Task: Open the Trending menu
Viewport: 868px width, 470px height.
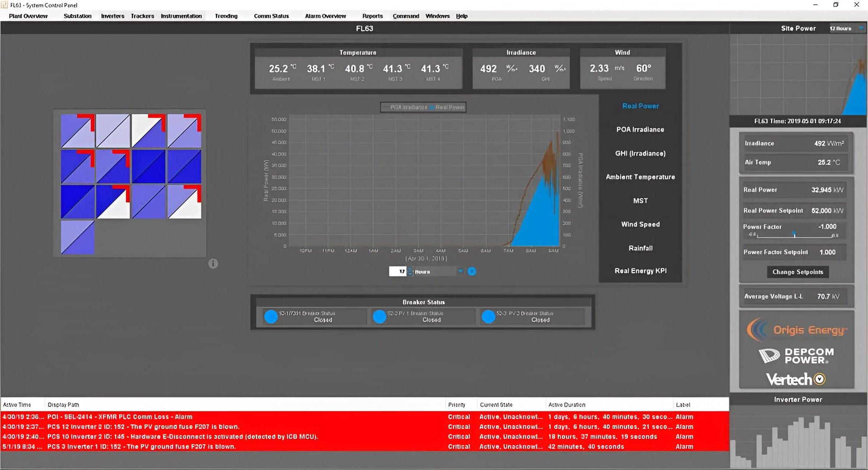Action: 226,16
